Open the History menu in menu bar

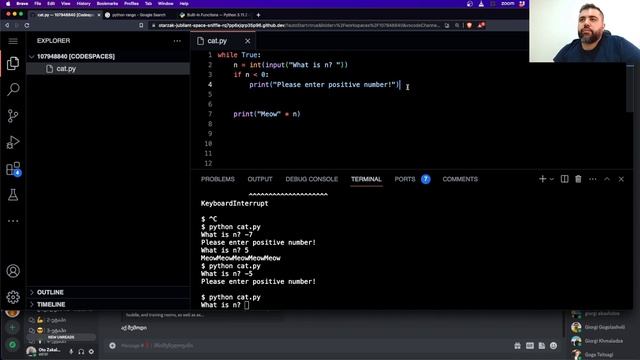[x=83, y=4]
